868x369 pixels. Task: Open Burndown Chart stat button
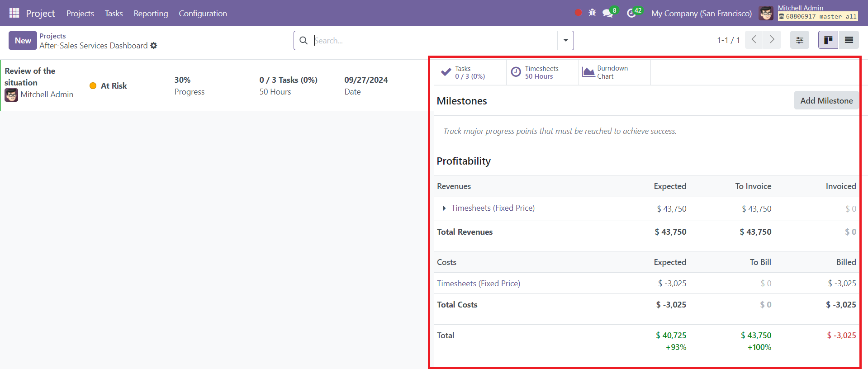pos(615,72)
